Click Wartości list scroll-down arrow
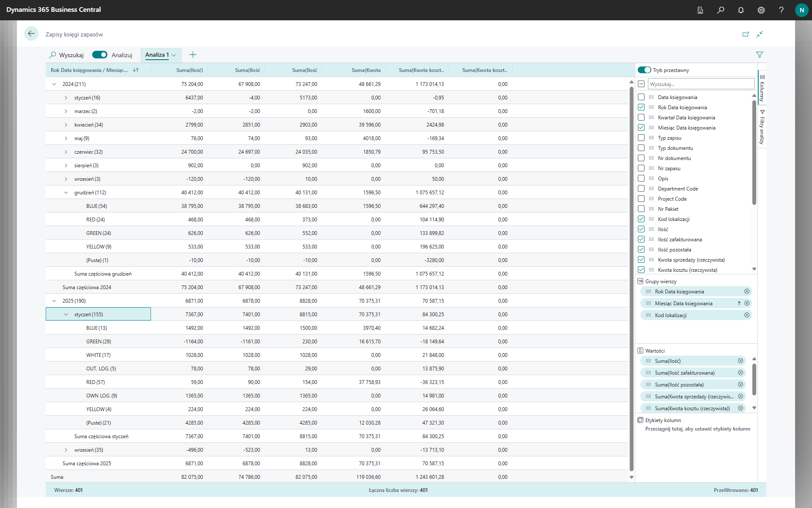Screen dimensions: 812x508 click(x=754, y=408)
